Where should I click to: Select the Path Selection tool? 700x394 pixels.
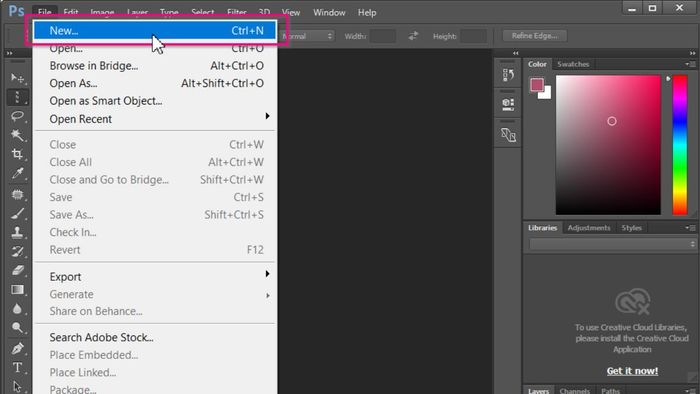coord(17,386)
